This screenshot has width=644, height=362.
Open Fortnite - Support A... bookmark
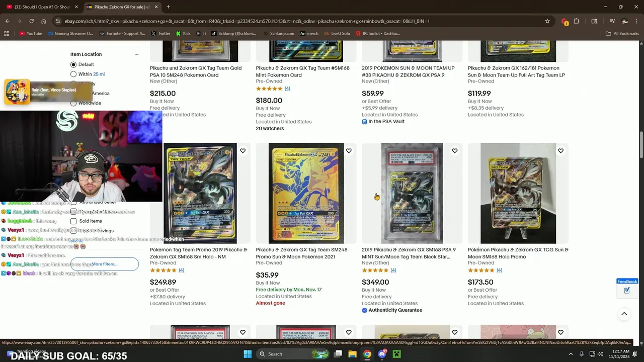point(122,34)
